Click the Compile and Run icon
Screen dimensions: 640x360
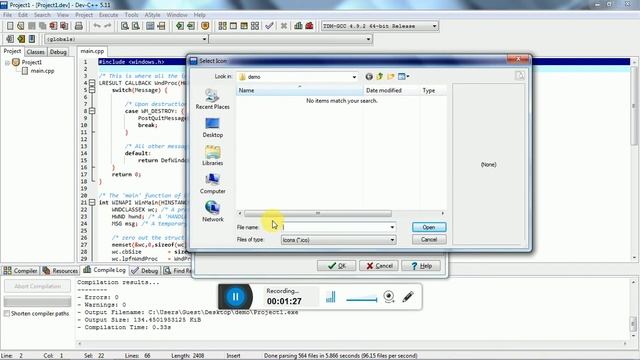244,26
